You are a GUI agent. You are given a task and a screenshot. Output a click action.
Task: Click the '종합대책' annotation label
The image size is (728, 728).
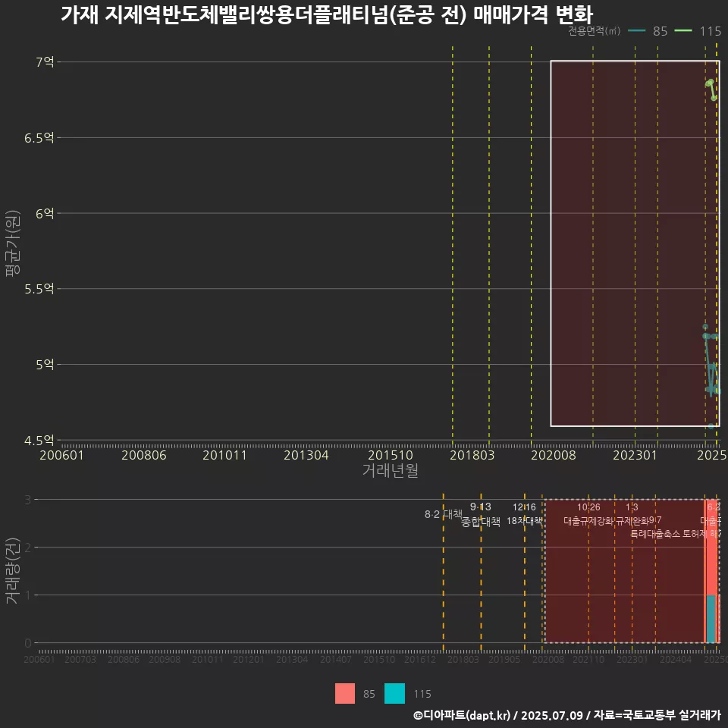click(x=481, y=522)
